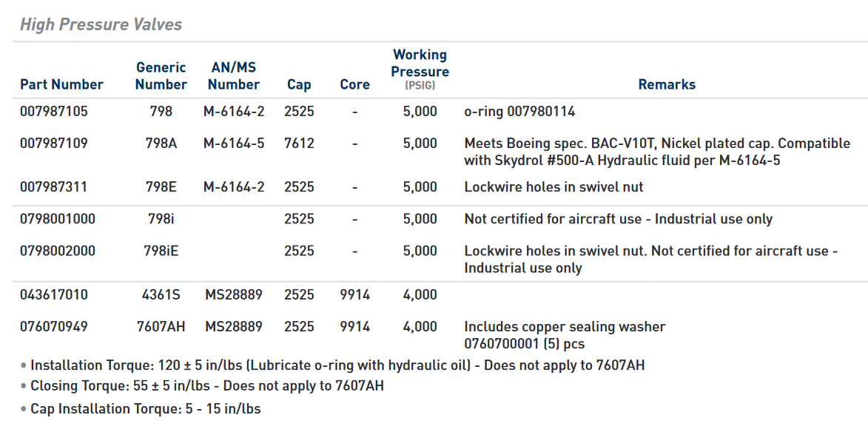Click part number 0798001000
The width and height of the screenshot is (868, 432).
pos(58,219)
